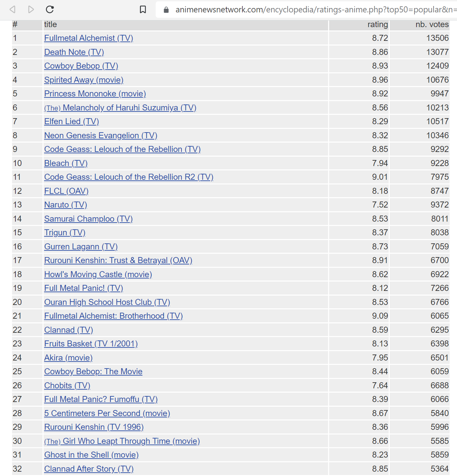Image resolution: width=457 pixels, height=476 pixels.
Task: Open Ouran High School Host Club link
Action: (x=107, y=302)
